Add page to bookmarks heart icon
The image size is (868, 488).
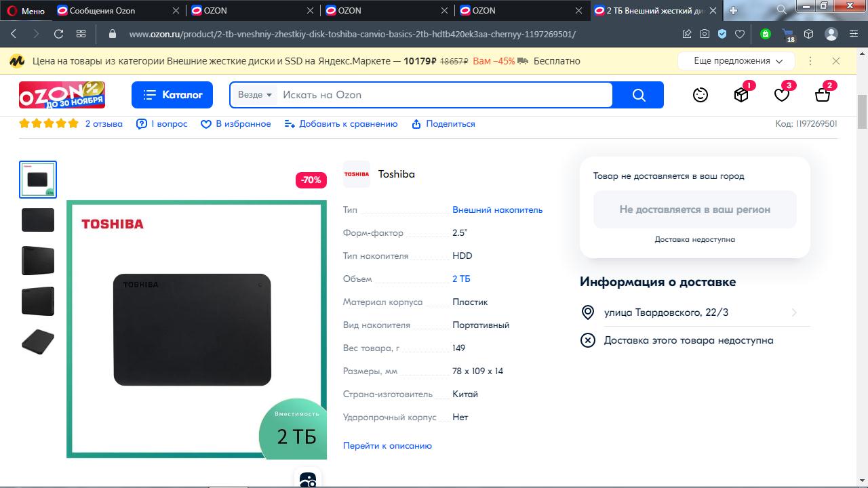coord(740,34)
